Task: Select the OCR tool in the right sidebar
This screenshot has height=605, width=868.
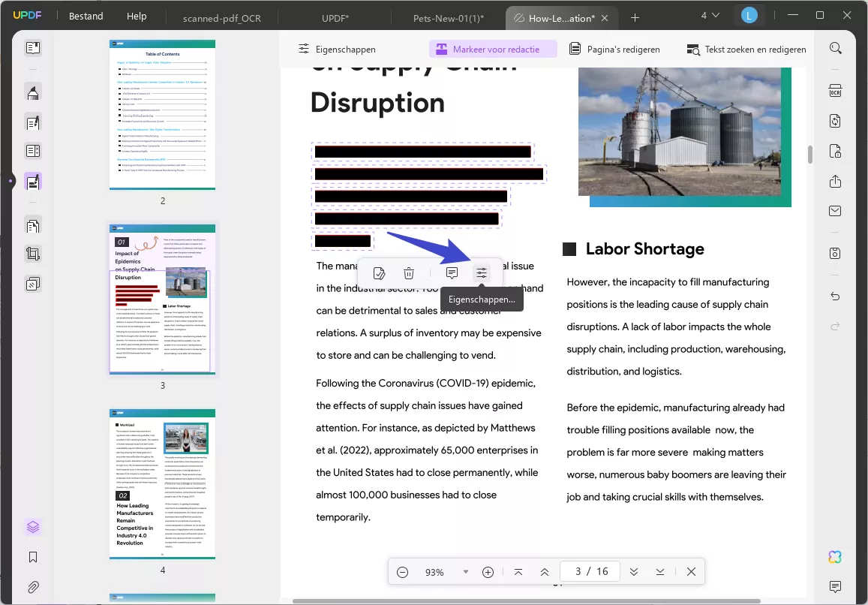Action: click(835, 90)
